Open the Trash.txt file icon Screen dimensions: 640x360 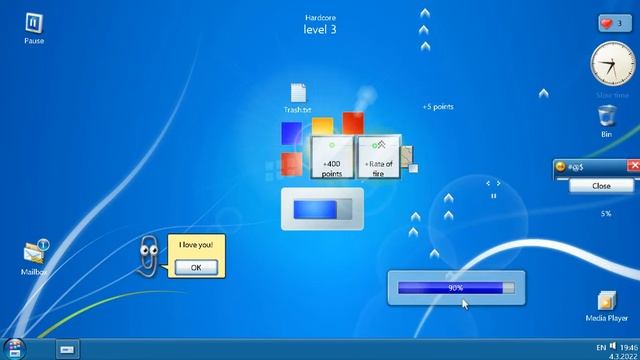tap(298, 93)
